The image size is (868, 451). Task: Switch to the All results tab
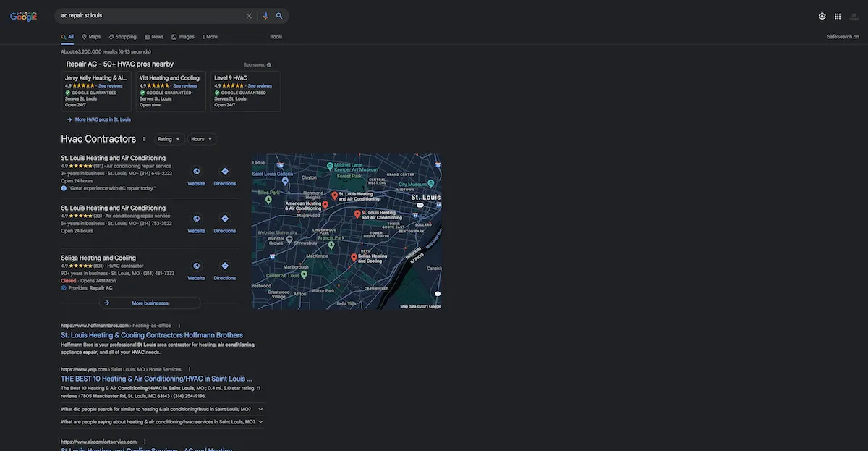[x=67, y=37]
